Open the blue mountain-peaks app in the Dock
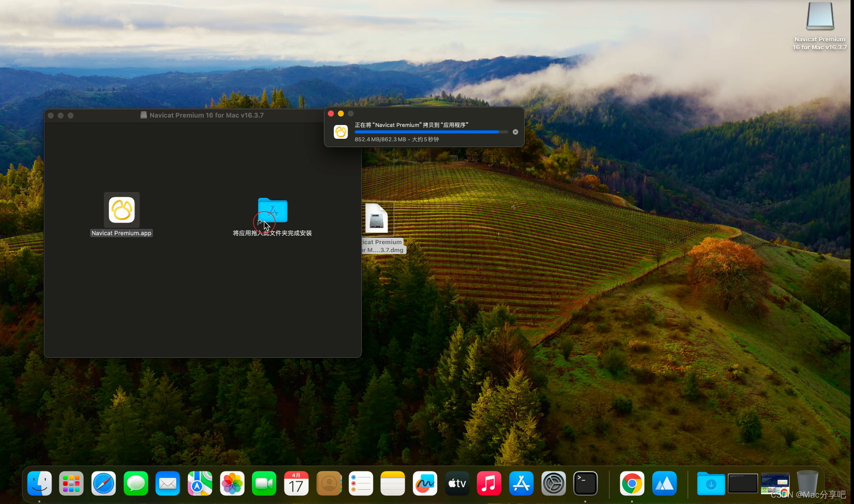 (x=664, y=483)
